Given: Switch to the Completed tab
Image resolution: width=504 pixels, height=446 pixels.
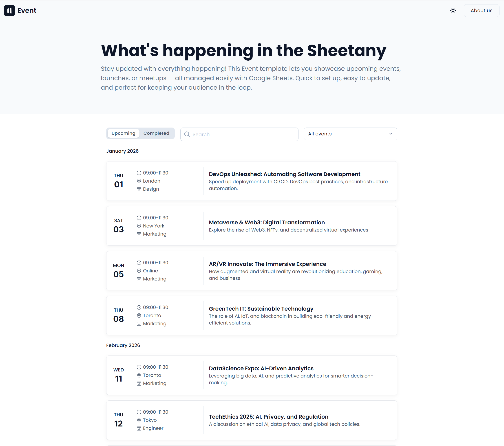Looking at the screenshot, I should (x=156, y=133).
